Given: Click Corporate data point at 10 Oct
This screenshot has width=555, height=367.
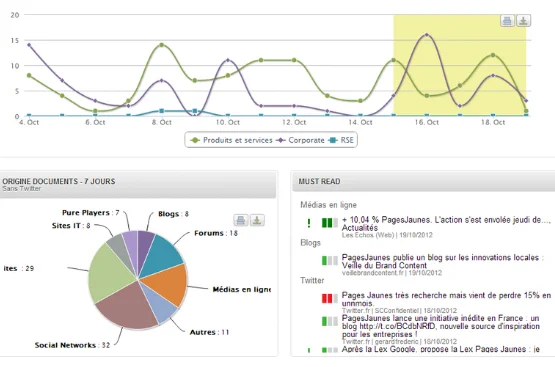Looking at the screenshot, I should click(228, 60).
